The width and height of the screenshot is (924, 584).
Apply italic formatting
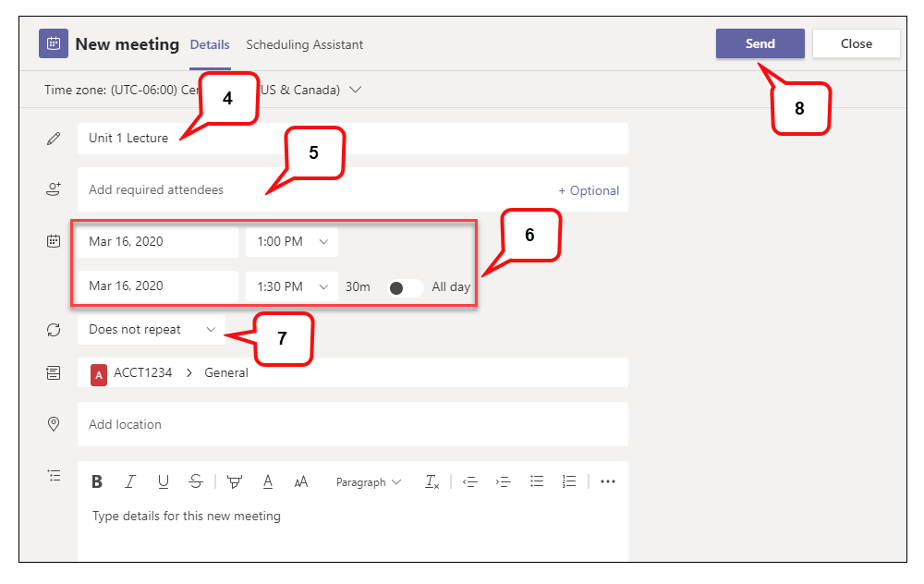[130, 481]
